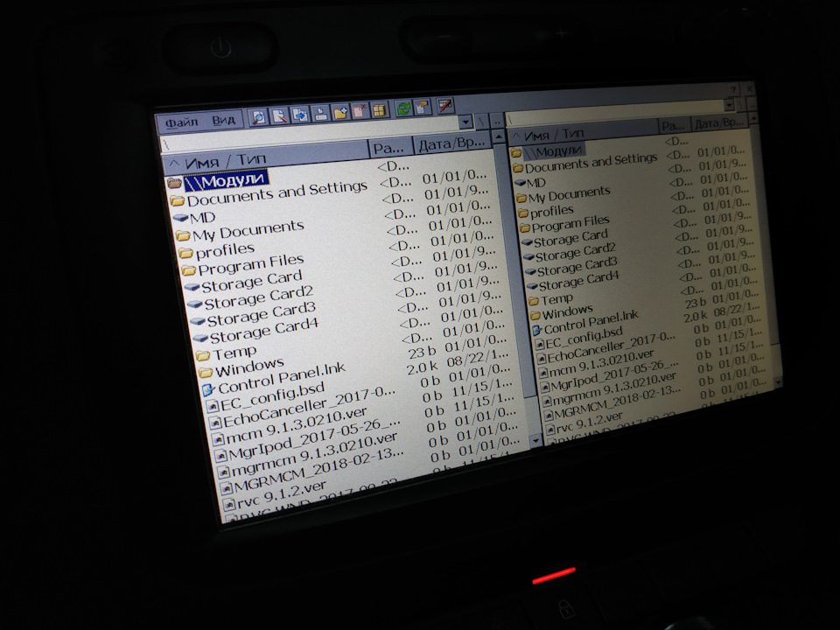840x630 pixels.
Task: Select Storage Card2 in left panel
Action: tap(259, 297)
